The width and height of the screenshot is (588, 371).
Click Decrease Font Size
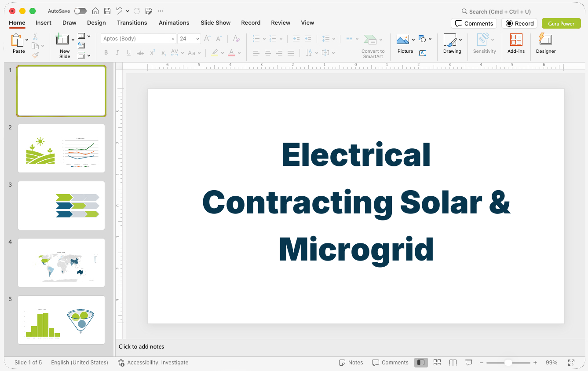pos(219,39)
